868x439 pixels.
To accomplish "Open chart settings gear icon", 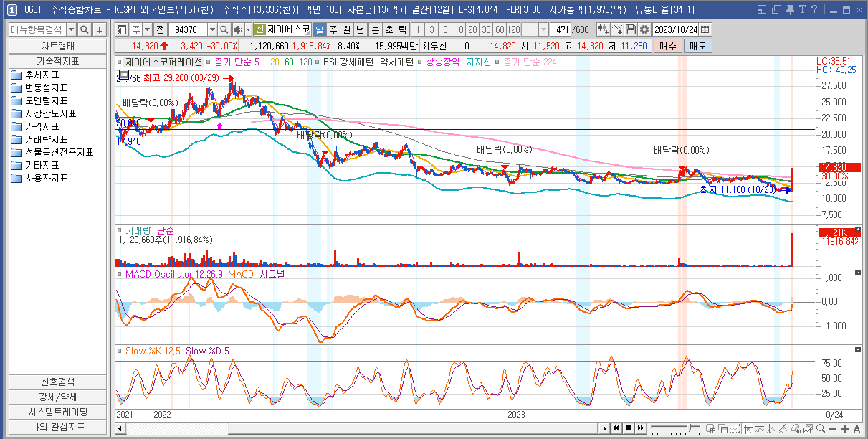I will click(644, 29).
